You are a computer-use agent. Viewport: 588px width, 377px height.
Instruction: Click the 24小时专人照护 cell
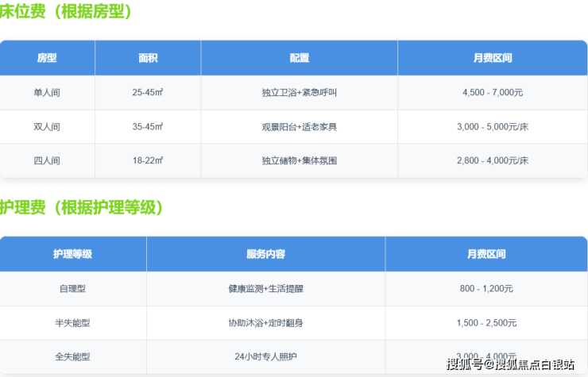265,356
